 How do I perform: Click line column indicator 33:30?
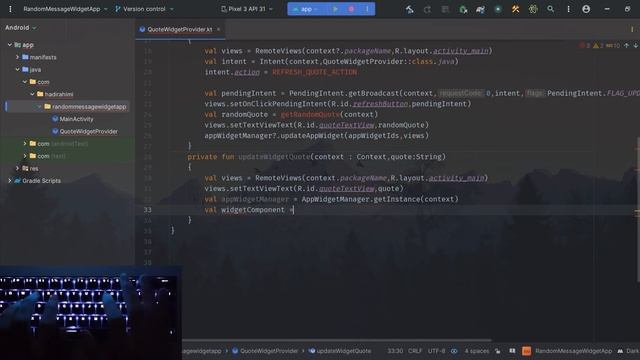[395, 351]
